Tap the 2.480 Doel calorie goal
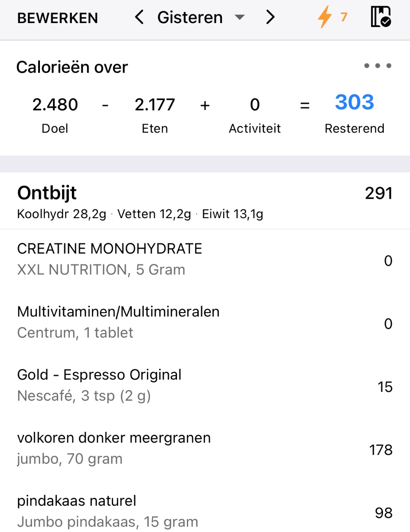The height and width of the screenshot is (532, 410). tap(55, 105)
